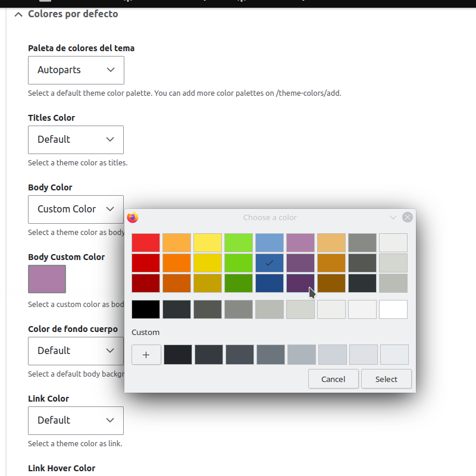Open the Color de fondo cuerpo dropdown
476x476 pixels.
pos(76,351)
